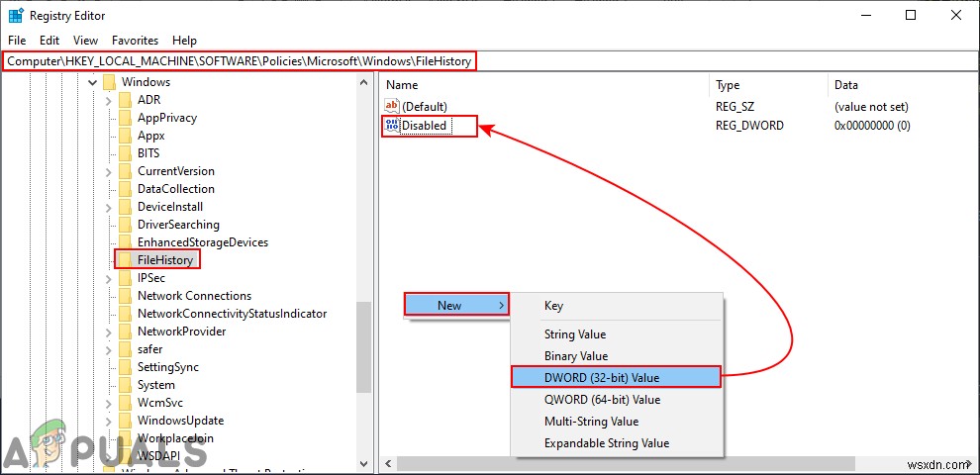The width and height of the screenshot is (980, 475).
Task: Click the Disabled DWORD value icon
Action: point(393,125)
